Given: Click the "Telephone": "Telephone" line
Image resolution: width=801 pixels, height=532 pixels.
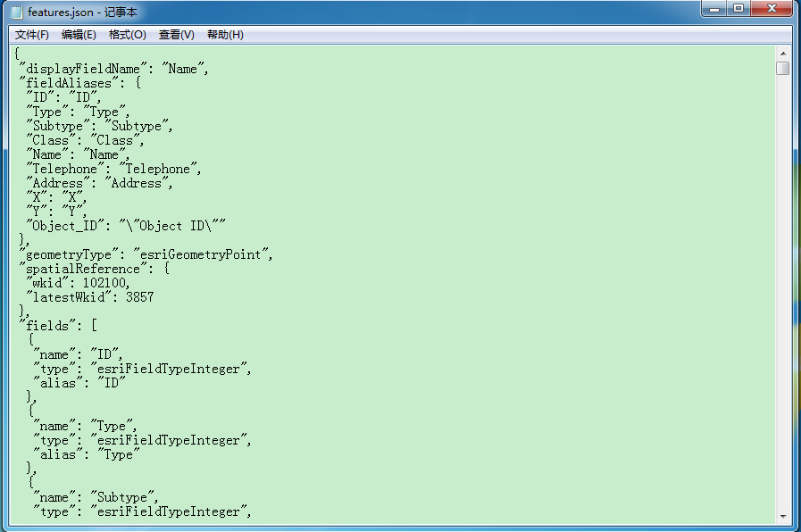Looking at the screenshot, I should point(113,169).
